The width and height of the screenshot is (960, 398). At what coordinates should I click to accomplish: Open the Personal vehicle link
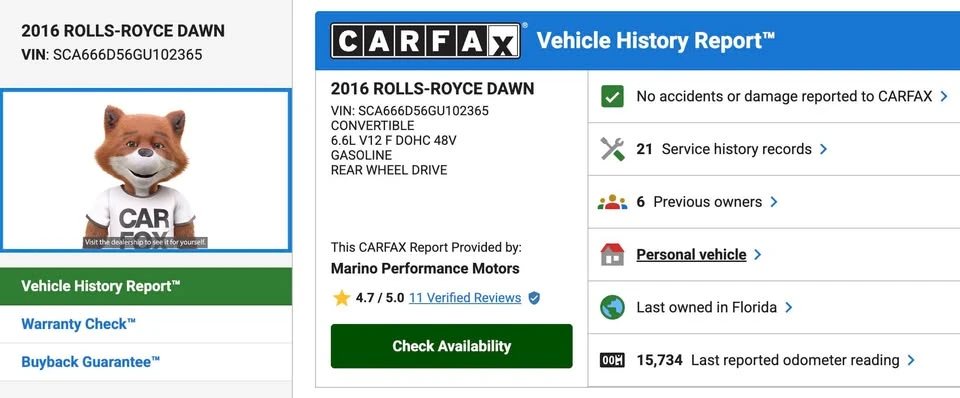[691, 254]
